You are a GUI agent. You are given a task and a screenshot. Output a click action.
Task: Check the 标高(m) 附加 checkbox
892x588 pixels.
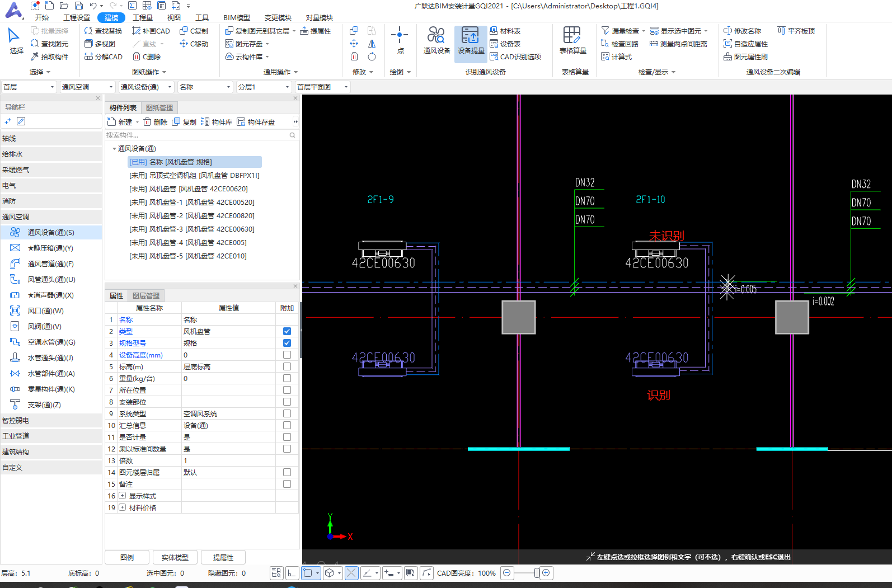pos(287,366)
